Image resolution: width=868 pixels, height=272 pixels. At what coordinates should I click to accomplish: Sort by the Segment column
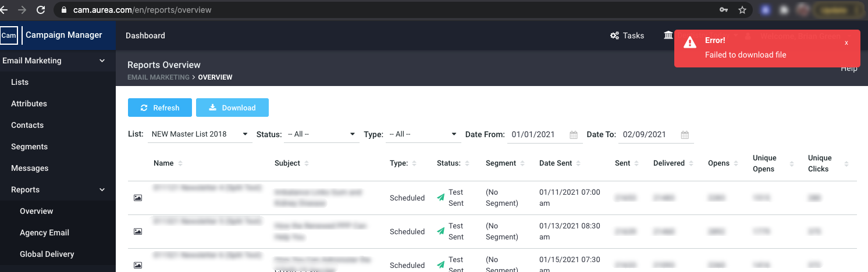[505, 163]
